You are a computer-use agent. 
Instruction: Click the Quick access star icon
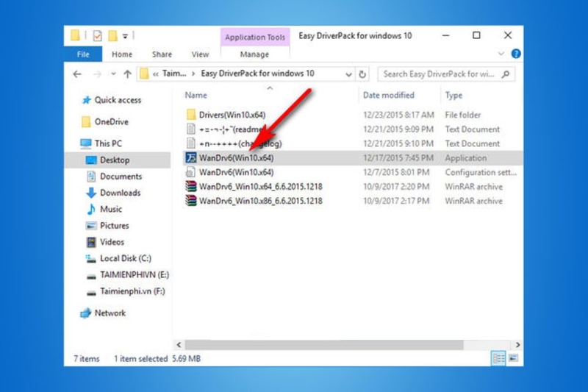(87, 100)
